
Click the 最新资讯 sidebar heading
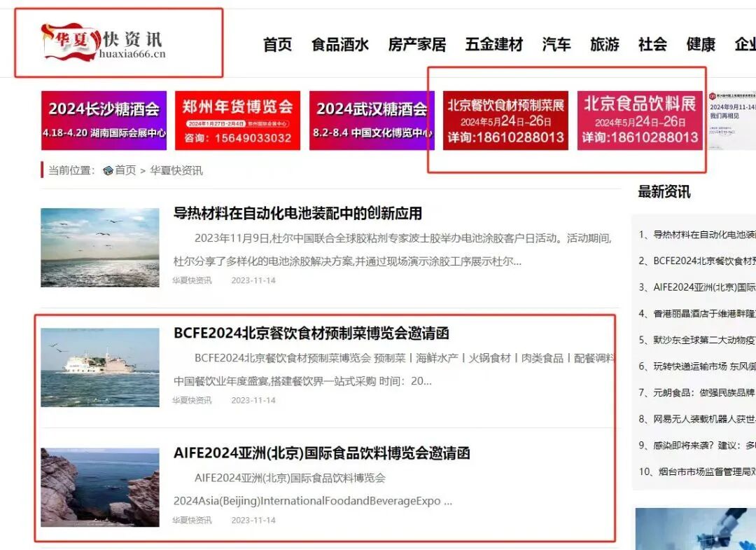point(664,192)
